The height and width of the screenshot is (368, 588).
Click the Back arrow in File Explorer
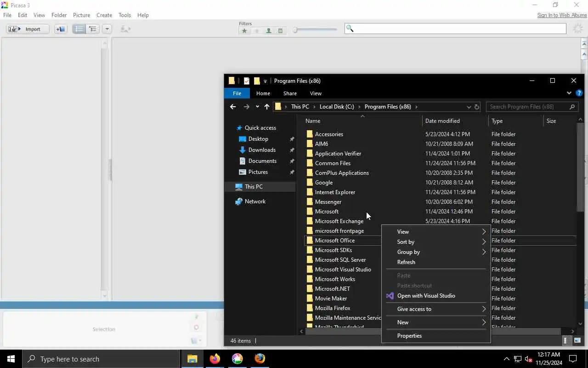click(x=233, y=107)
